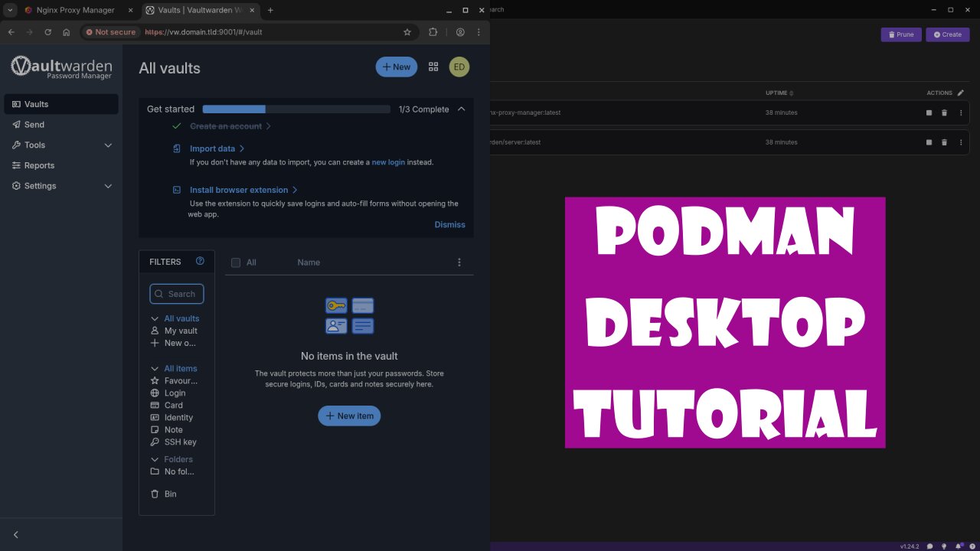This screenshot has height=551, width=980.
Task: Collapse the All items filter group
Action: pyautogui.click(x=155, y=369)
